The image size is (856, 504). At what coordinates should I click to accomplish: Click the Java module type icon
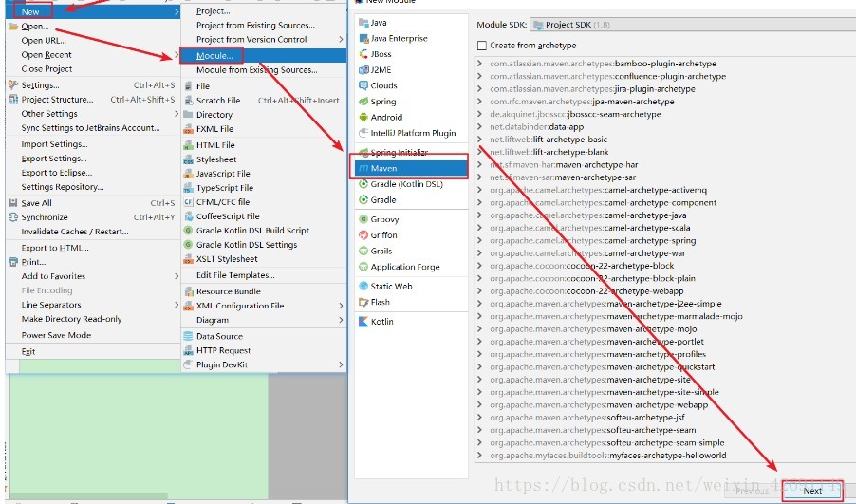[x=363, y=23]
